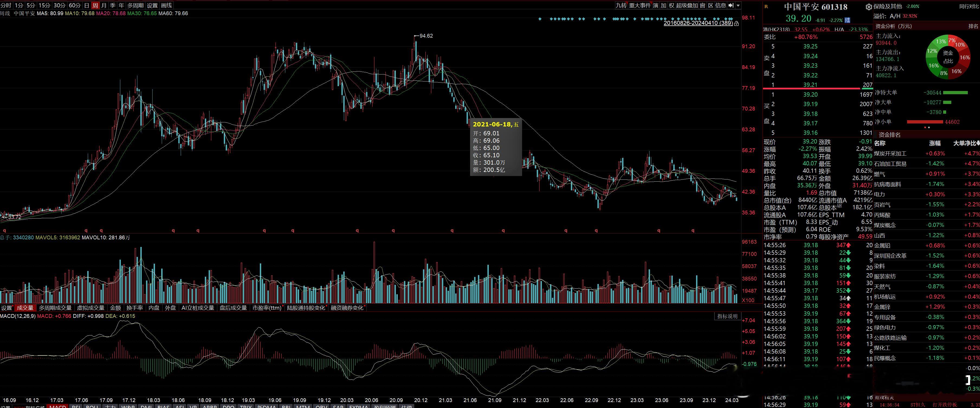
Task: Open the 信息 info button
Action: 721,5
